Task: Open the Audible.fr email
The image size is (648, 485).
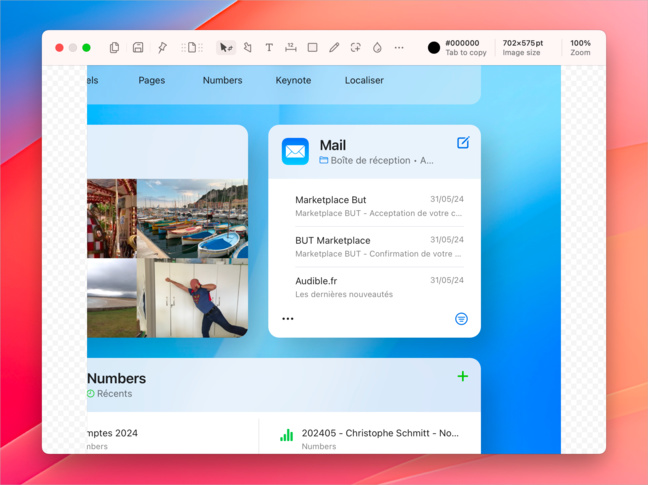Action: tap(379, 287)
